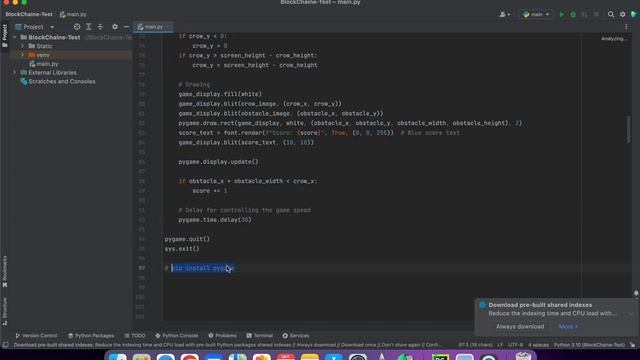Expand the venv folder
Viewport: 640px width, 360px height.
pyautogui.click(x=22, y=55)
